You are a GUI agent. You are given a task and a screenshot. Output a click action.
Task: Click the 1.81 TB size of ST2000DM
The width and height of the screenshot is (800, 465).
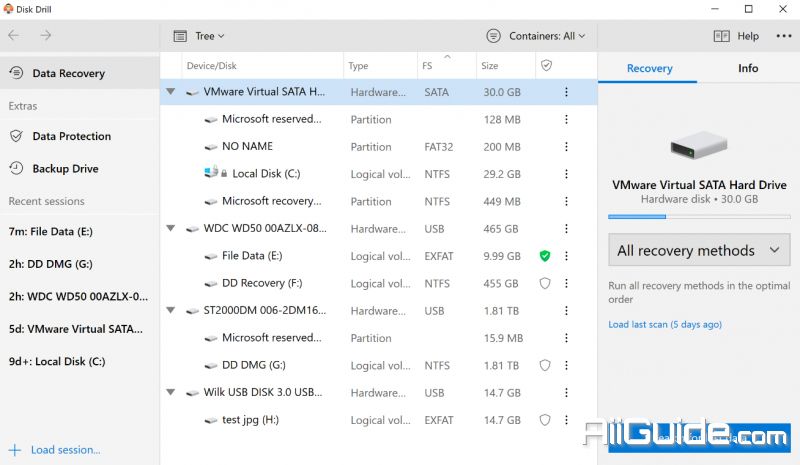click(x=501, y=311)
